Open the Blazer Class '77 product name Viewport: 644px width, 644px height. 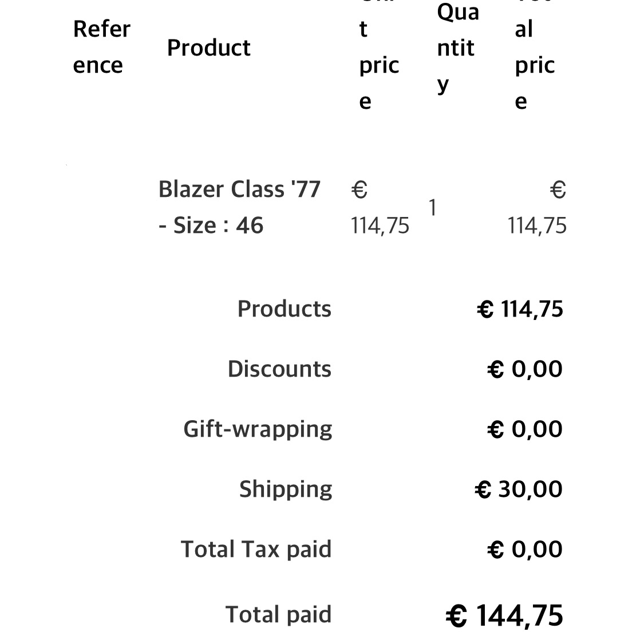(x=239, y=207)
